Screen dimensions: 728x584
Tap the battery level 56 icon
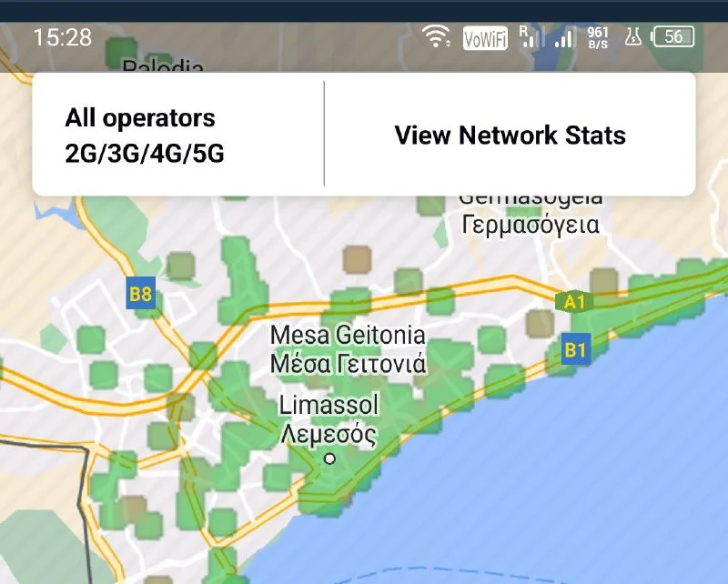pyautogui.click(x=673, y=37)
